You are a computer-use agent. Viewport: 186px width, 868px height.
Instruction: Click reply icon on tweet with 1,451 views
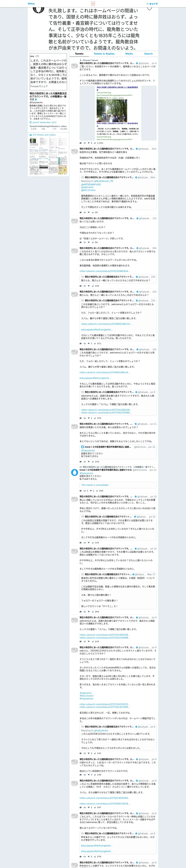click(80, 143)
